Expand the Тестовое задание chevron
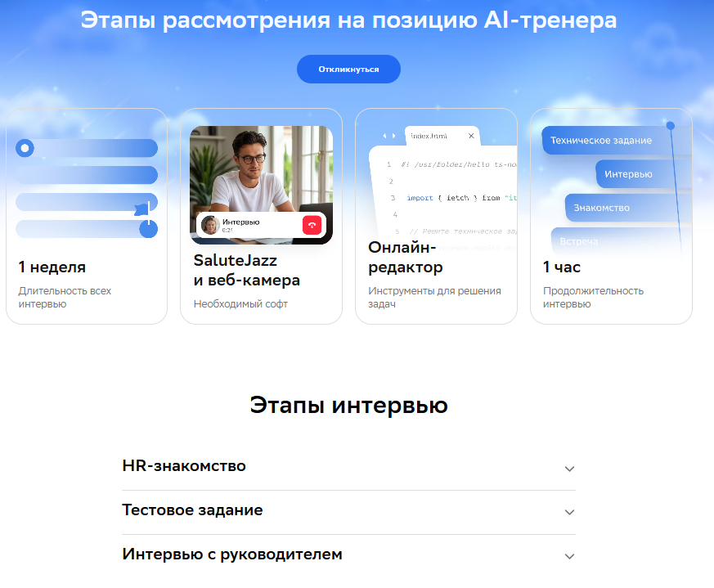Image resolution: width=714 pixels, height=588 pixels. coord(569,513)
